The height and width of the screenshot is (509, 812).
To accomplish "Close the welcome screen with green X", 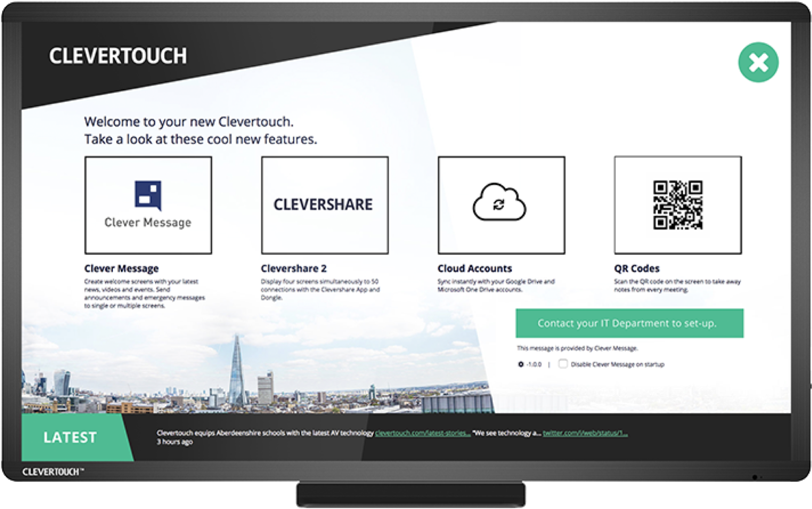I will tap(758, 63).
